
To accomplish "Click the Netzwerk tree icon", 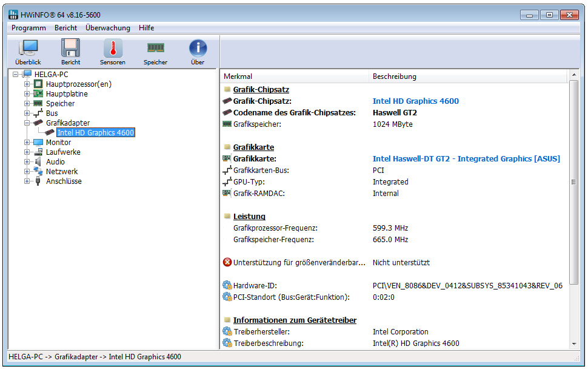I will [x=38, y=172].
